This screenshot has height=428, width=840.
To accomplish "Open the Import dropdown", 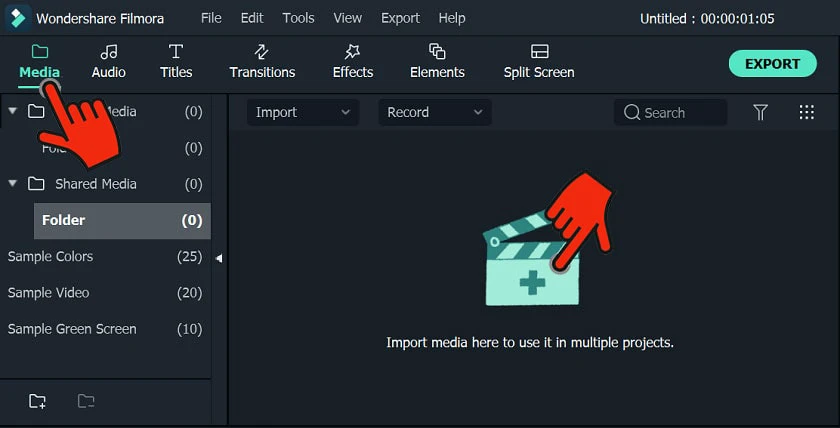I will click(x=303, y=112).
